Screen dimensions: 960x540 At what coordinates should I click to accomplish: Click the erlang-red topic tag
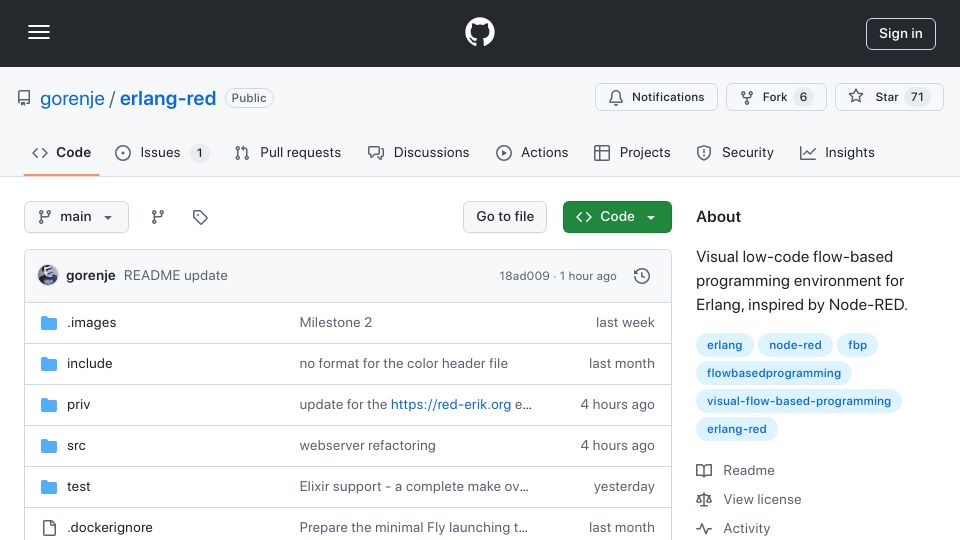[737, 430]
